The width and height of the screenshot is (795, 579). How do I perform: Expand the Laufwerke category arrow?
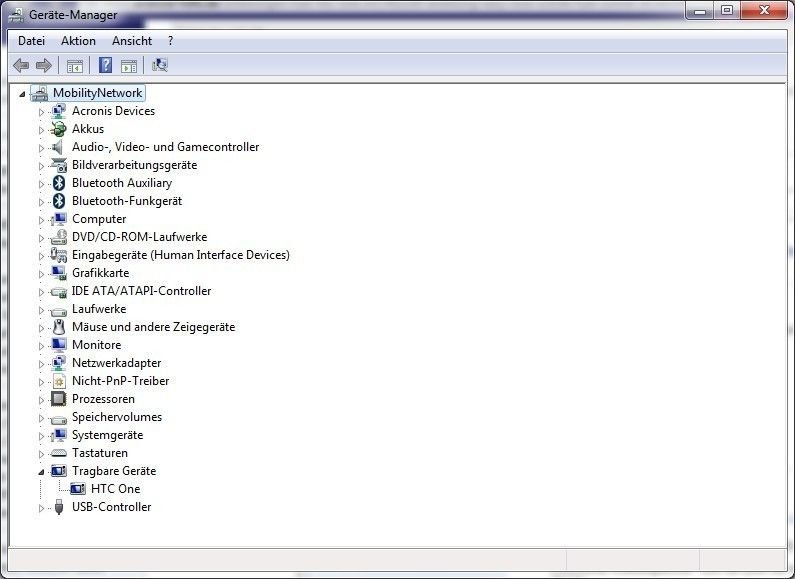click(41, 310)
